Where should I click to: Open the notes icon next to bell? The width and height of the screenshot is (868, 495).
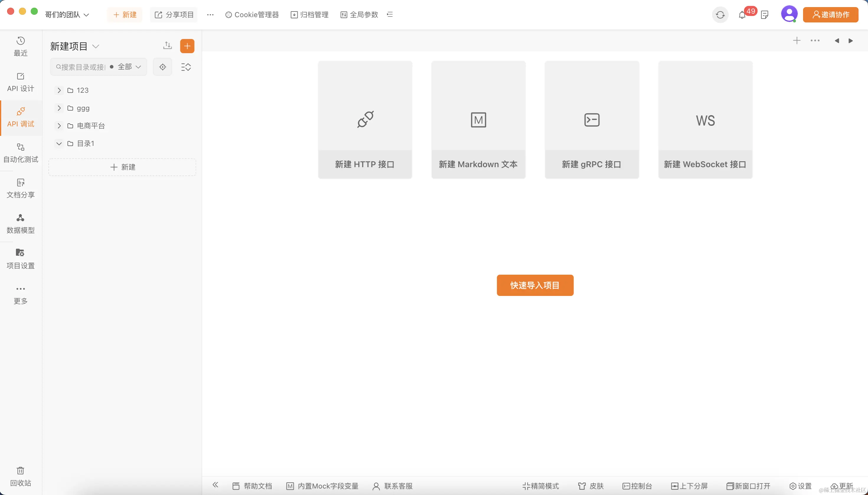tap(765, 15)
